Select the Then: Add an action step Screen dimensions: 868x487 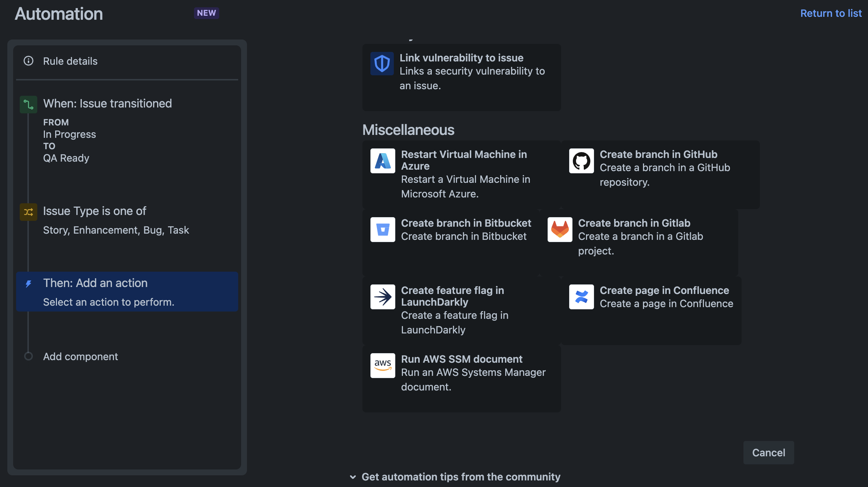(127, 292)
